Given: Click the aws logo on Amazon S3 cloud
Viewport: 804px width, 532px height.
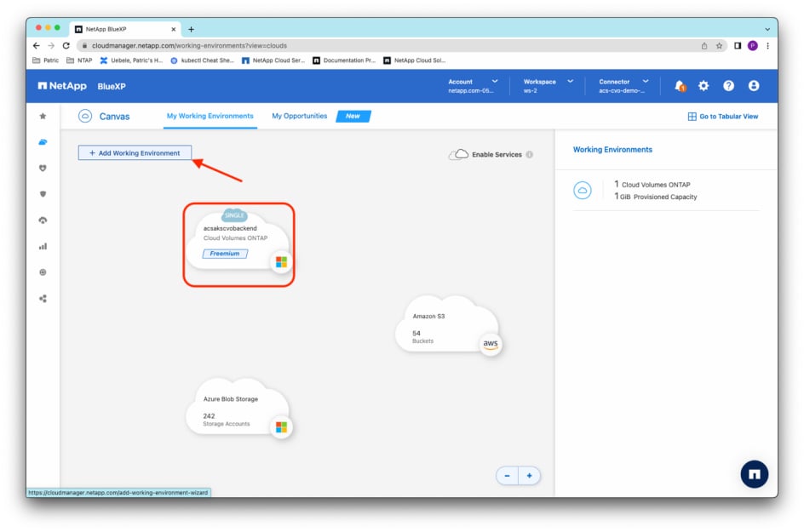Looking at the screenshot, I should pyautogui.click(x=491, y=344).
